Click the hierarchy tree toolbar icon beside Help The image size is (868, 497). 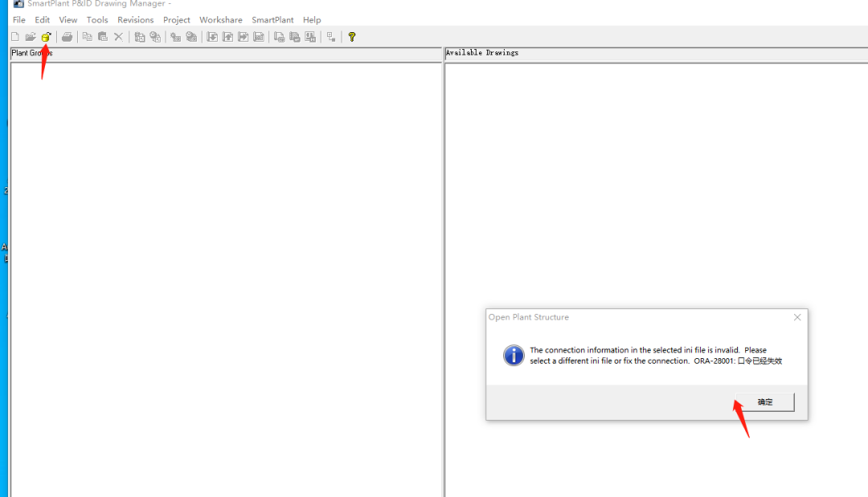point(331,37)
